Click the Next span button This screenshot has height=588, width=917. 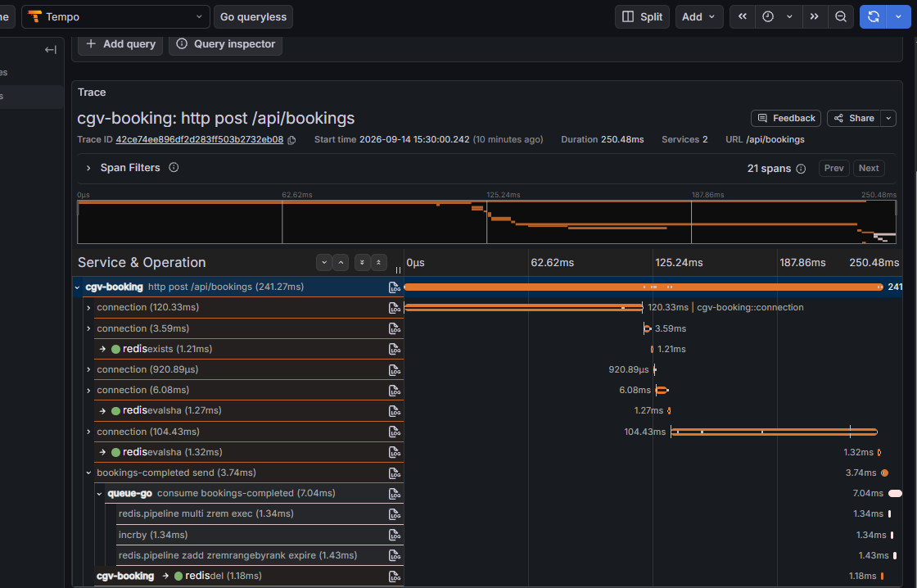click(869, 168)
